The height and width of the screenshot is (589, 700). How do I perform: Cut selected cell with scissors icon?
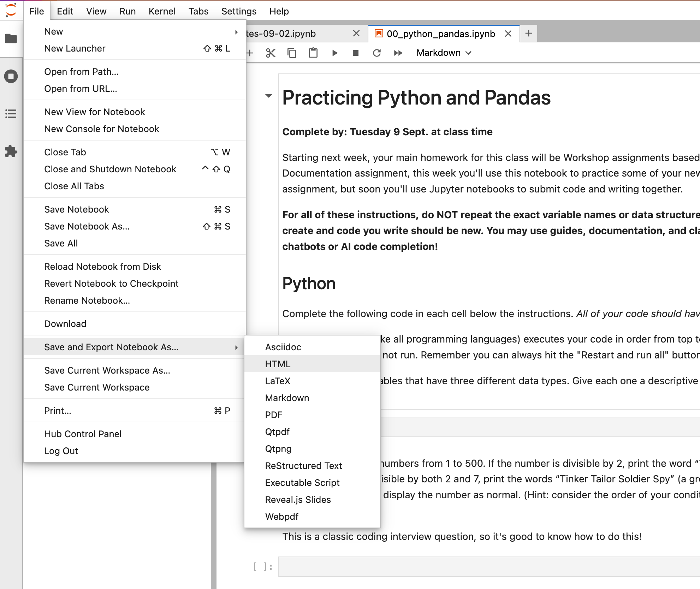(x=271, y=53)
